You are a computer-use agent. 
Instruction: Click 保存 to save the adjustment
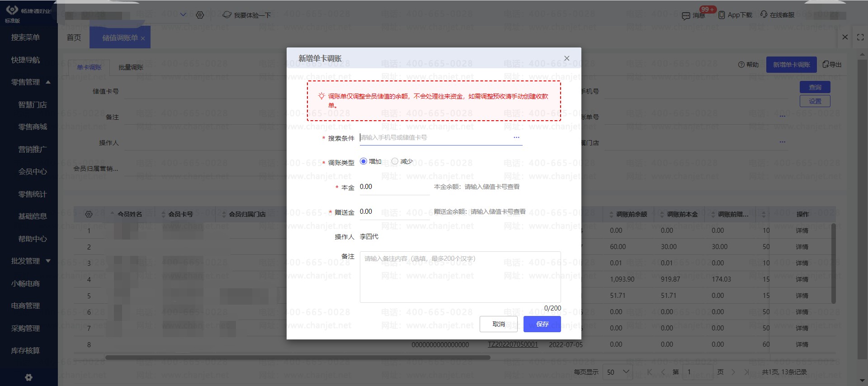coord(542,324)
